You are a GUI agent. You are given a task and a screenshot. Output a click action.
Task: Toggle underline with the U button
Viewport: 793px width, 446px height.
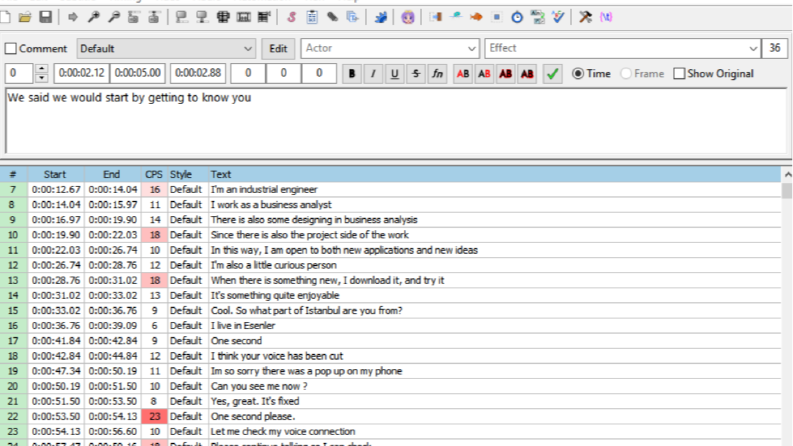point(394,74)
